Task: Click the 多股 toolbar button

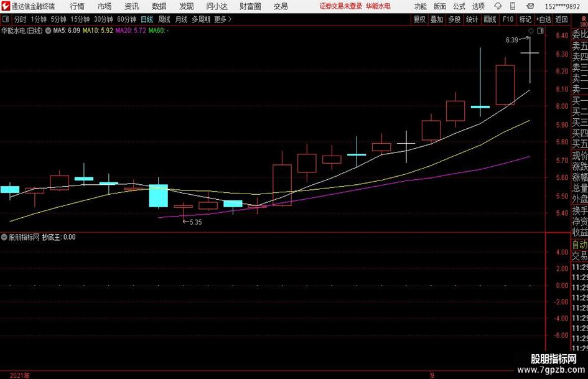Action: pos(454,19)
